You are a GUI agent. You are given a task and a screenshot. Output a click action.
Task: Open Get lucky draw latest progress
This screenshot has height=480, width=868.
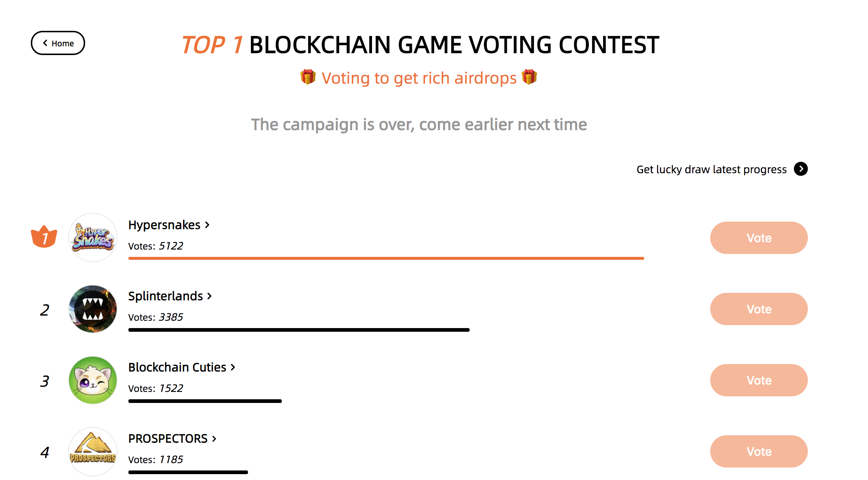pos(711,169)
